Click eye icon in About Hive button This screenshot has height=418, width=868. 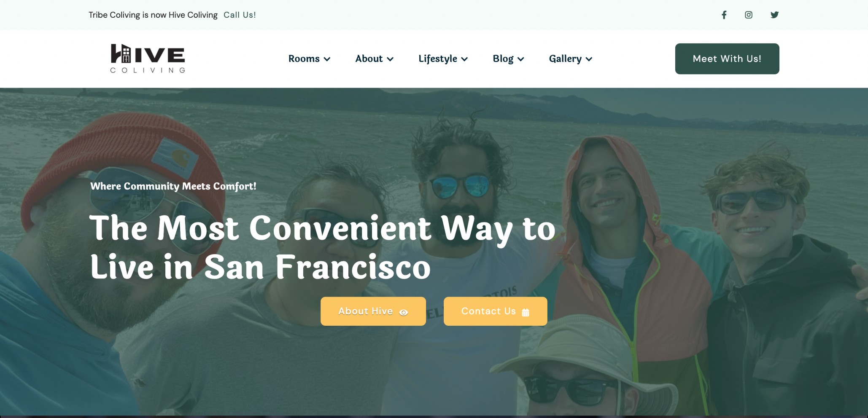coord(404,312)
